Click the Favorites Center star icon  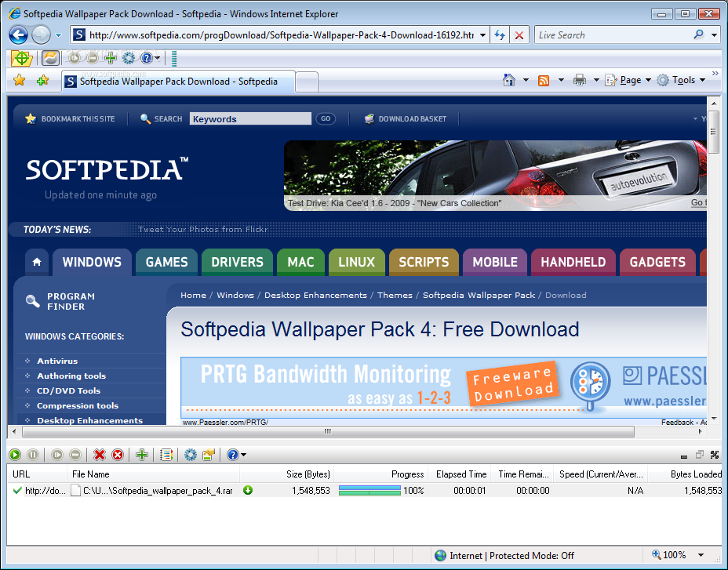[x=20, y=80]
